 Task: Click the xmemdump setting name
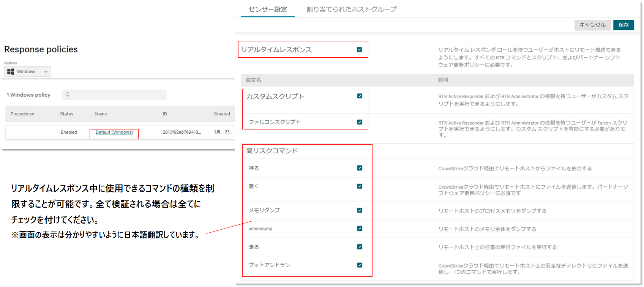[x=260, y=229]
